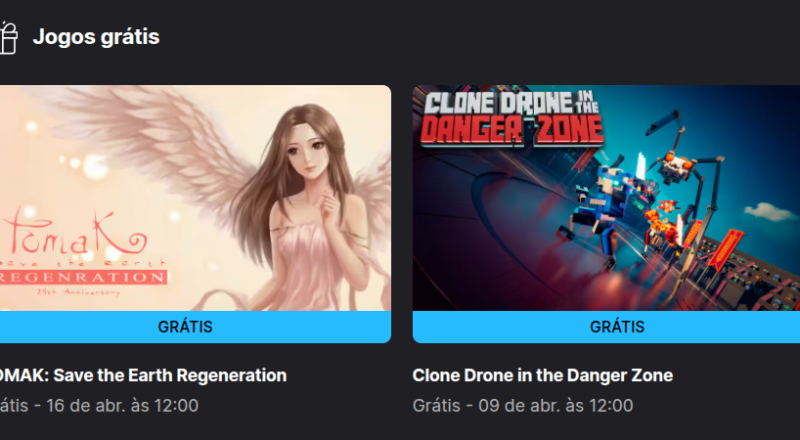The image size is (800, 440).
Task: Open Clone Drone in the Danger Zone title
Action: 542,376
